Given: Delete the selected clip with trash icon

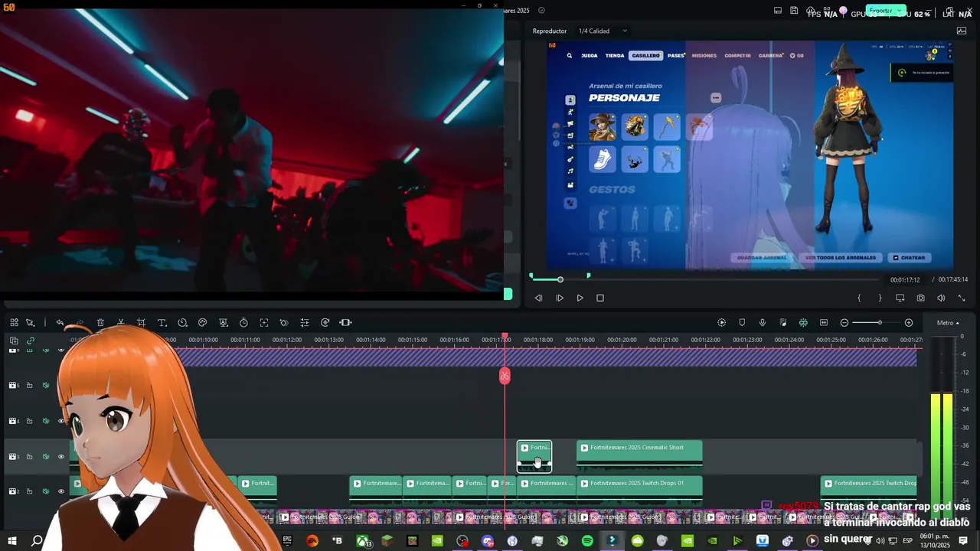Looking at the screenshot, I should click(100, 323).
